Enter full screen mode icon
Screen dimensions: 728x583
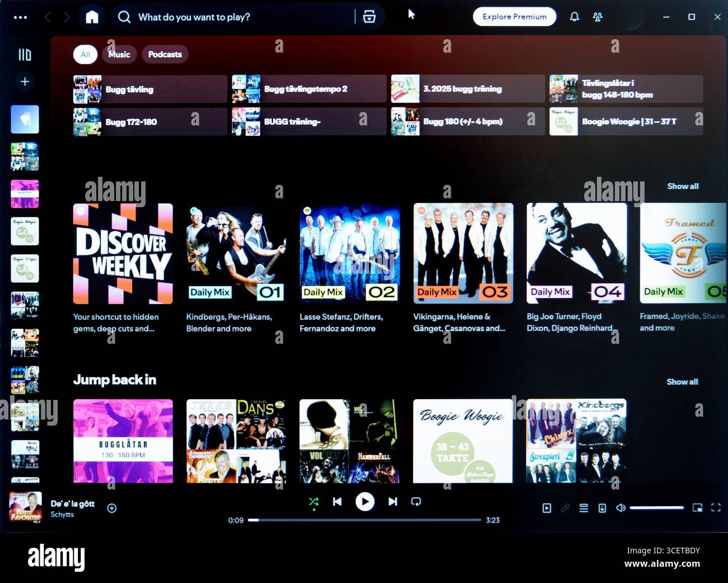pos(716,508)
